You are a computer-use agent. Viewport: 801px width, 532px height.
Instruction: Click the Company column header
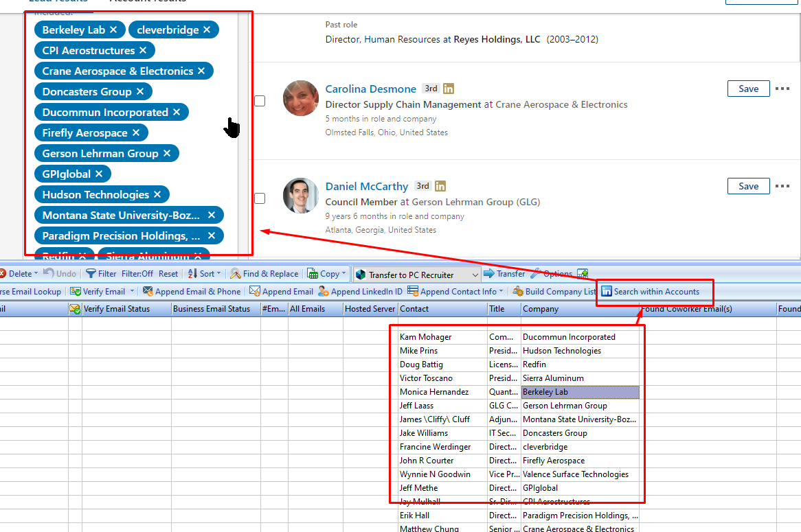580,309
